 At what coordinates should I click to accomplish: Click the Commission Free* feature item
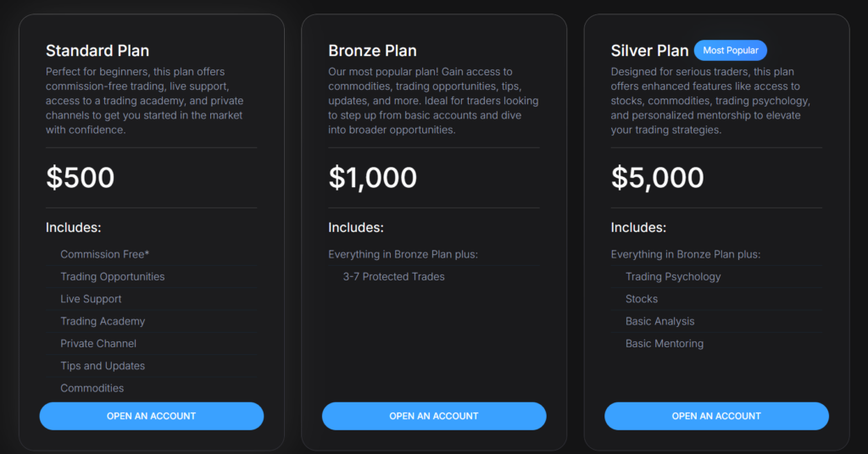104,254
